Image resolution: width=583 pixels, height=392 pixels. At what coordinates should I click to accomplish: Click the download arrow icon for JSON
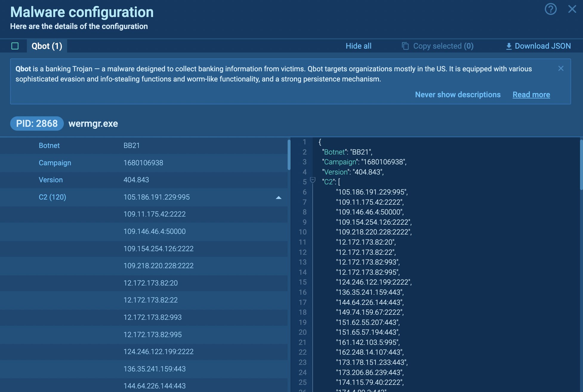(509, 46)
